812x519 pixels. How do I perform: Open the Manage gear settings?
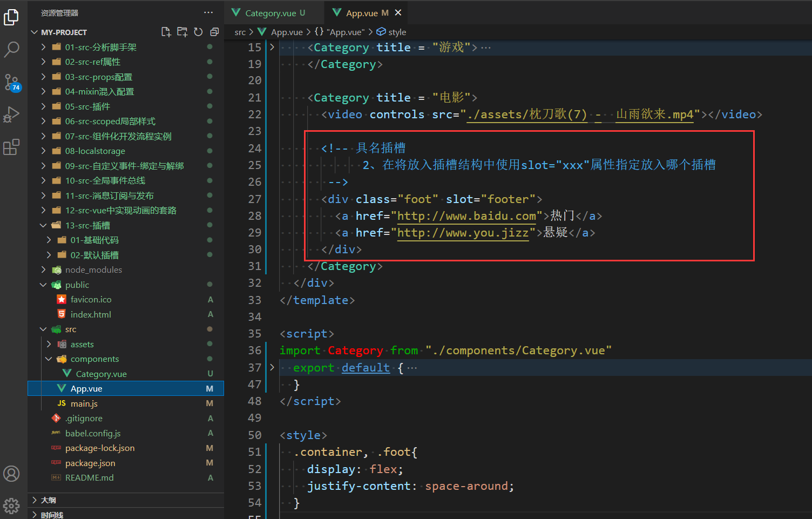click(x=11, y=505)
